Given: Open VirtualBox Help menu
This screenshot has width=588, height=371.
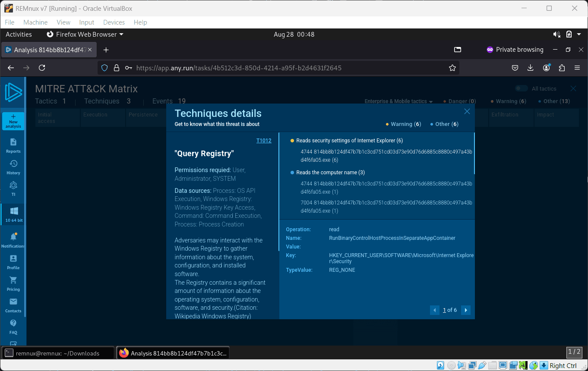Looking at the screenshot, I should coord(140,22).
